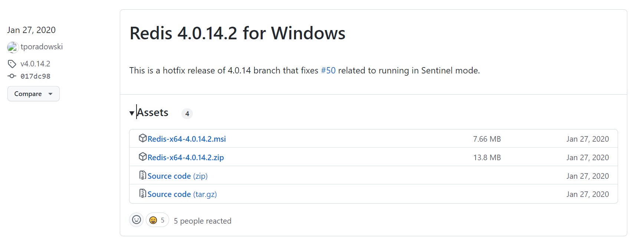
Task: Click the tporadowski avatar image
Action: pos(13,47)
